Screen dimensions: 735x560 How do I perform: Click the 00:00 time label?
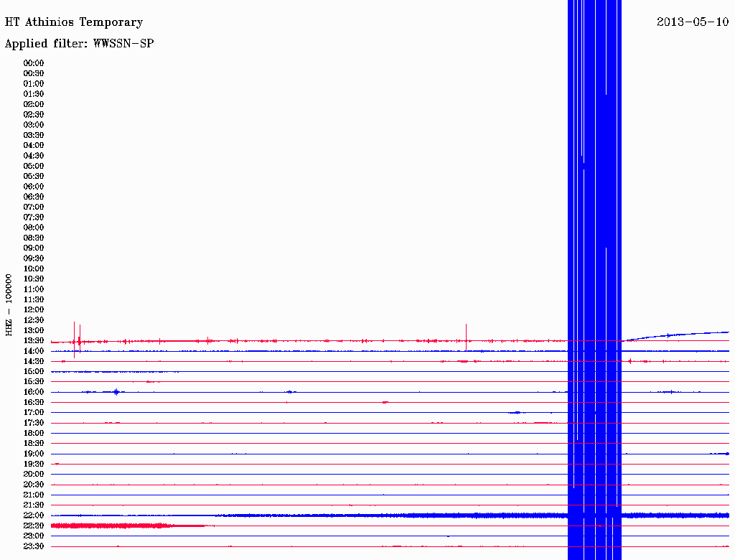click(34, 63)
